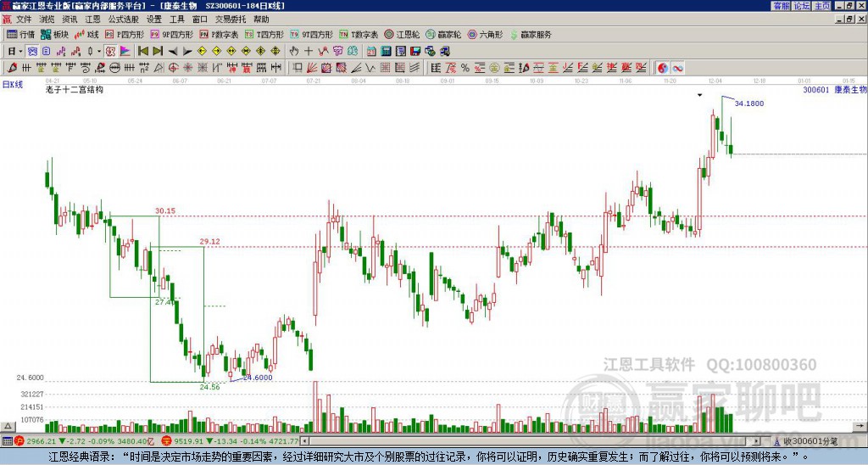Click the red floppy save icon
The height and width of the screenshot is (465, 868).
point(415,51)
